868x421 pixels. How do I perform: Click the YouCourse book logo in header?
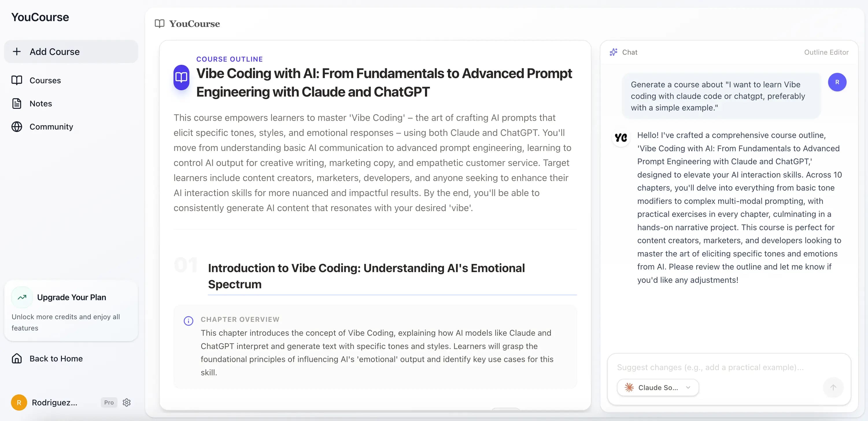(159, 24)
